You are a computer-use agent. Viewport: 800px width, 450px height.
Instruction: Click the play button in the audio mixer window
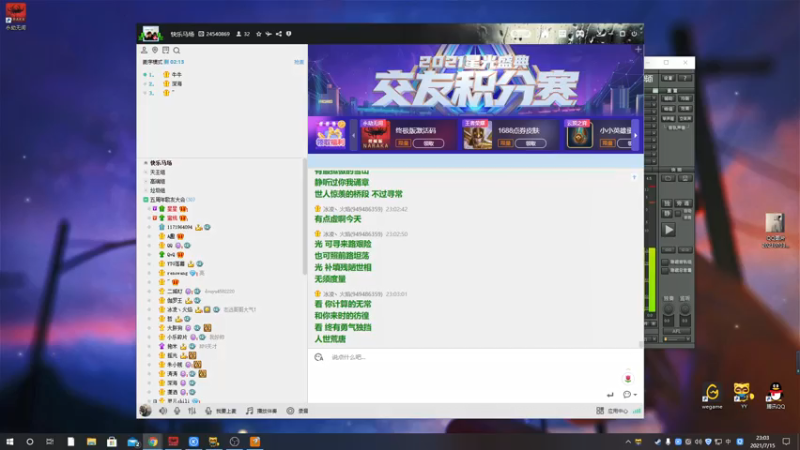(x=668, y=230)
